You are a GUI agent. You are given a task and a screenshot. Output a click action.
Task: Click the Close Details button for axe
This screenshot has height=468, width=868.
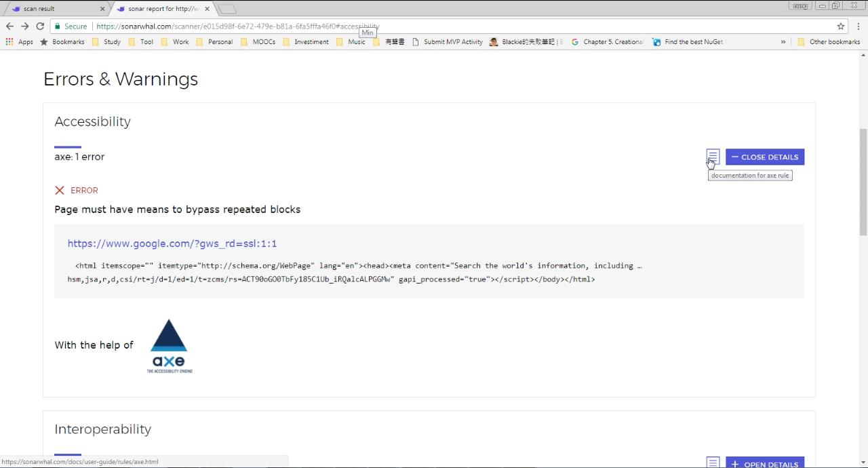(765, 157)
